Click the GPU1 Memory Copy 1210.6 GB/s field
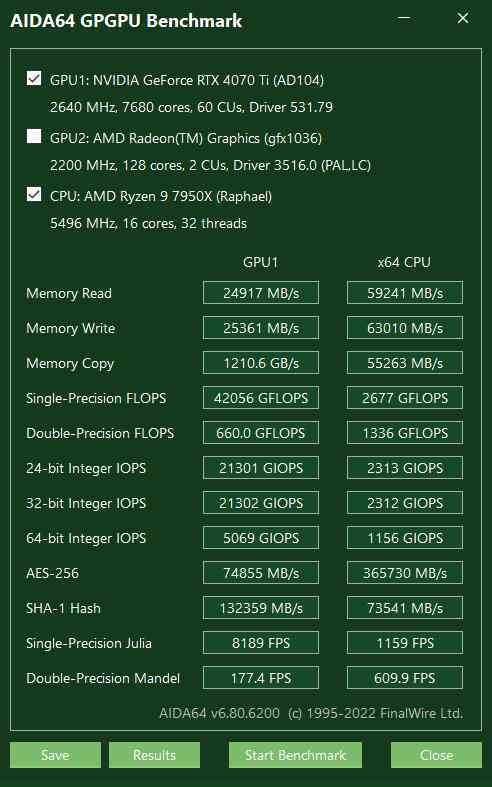Image resolution: width=492 pixels, height=787 pixels. 261,363
